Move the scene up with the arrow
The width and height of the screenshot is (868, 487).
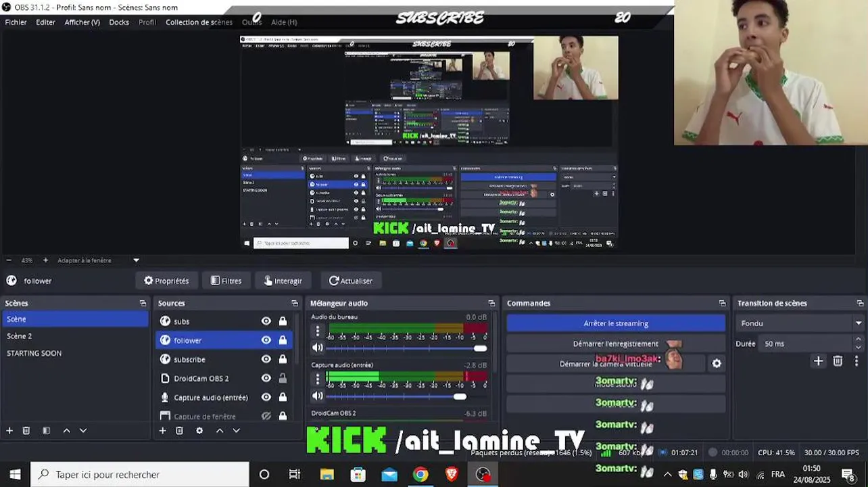(66, 430)
